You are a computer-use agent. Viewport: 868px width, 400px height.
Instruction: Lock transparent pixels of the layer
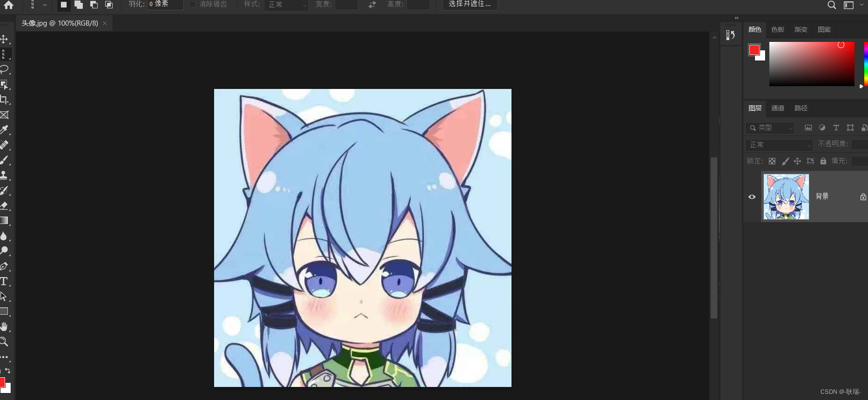[772, 161]
